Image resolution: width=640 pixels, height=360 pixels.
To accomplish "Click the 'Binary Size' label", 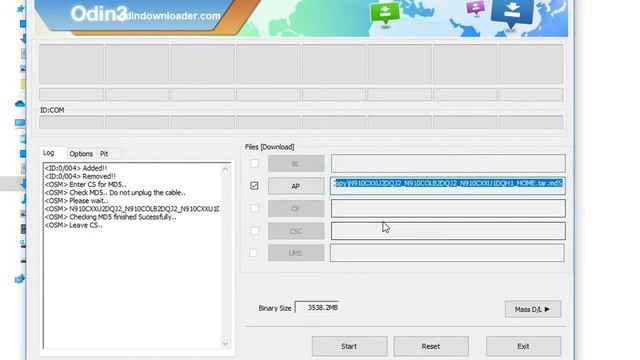I will [275, 308].
